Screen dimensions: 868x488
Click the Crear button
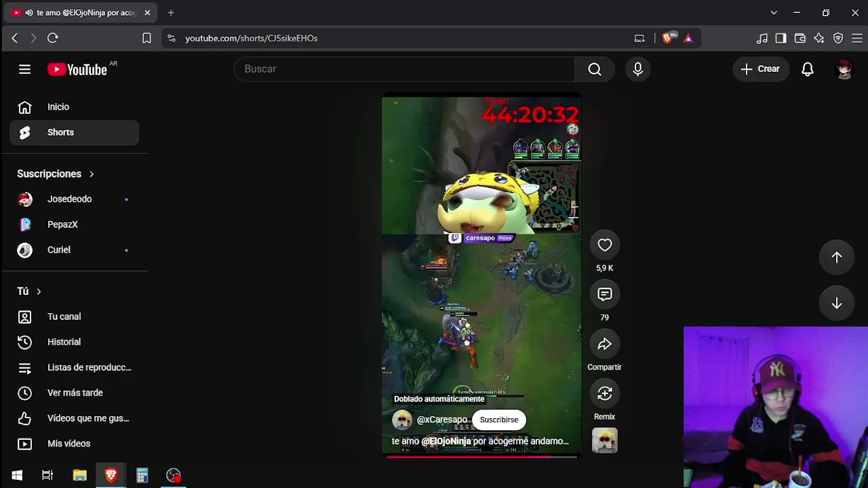pos(760,69)
